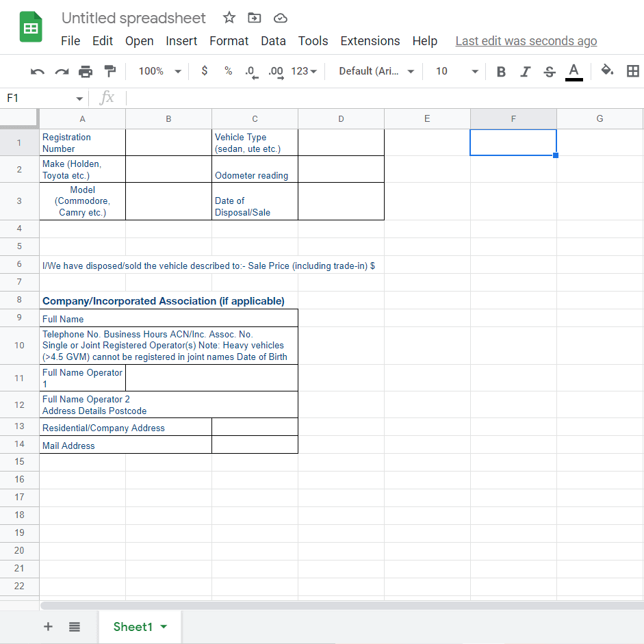Open the Sheet1 tab options arrow
This screenshot has width=644, height=644.
point(164,626)
